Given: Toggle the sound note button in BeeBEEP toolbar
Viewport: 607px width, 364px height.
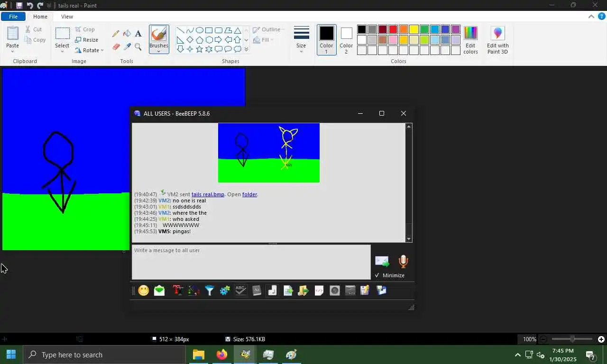Looking at the screenshot, I should point(272,291).
